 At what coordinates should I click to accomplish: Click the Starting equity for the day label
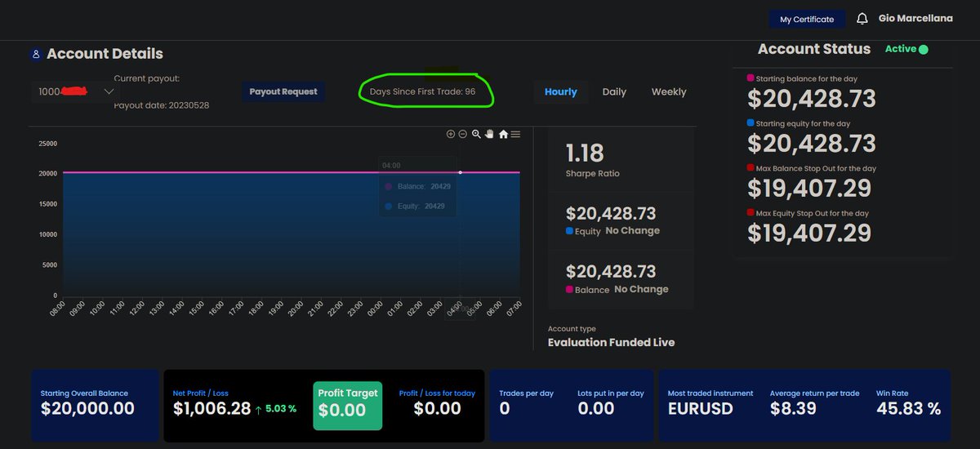[803, 123]
